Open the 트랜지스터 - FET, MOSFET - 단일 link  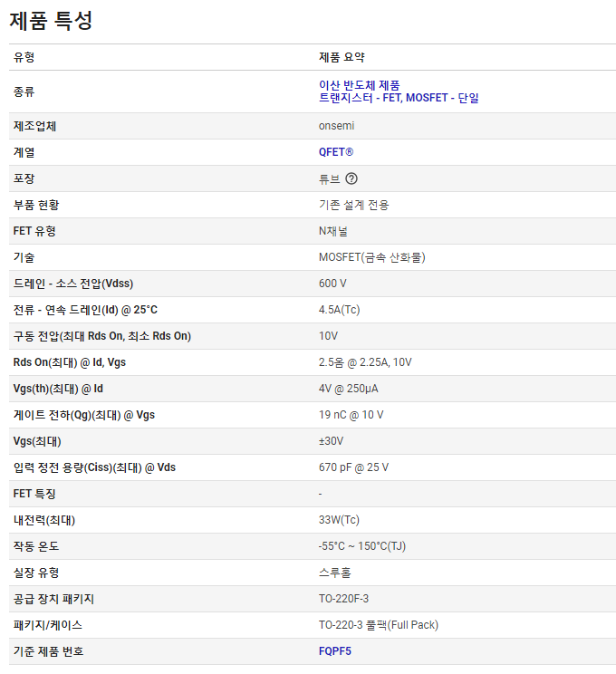tap(399, 98)
